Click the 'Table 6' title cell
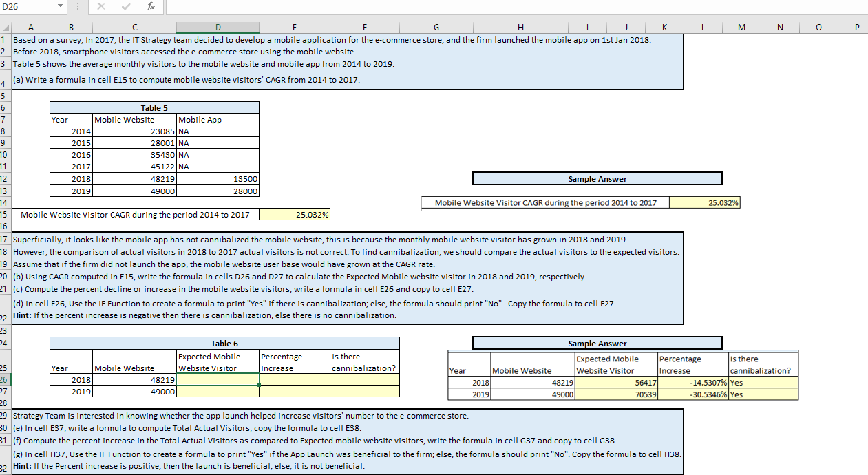Viewport: 868px width, 475px height. 224,343
